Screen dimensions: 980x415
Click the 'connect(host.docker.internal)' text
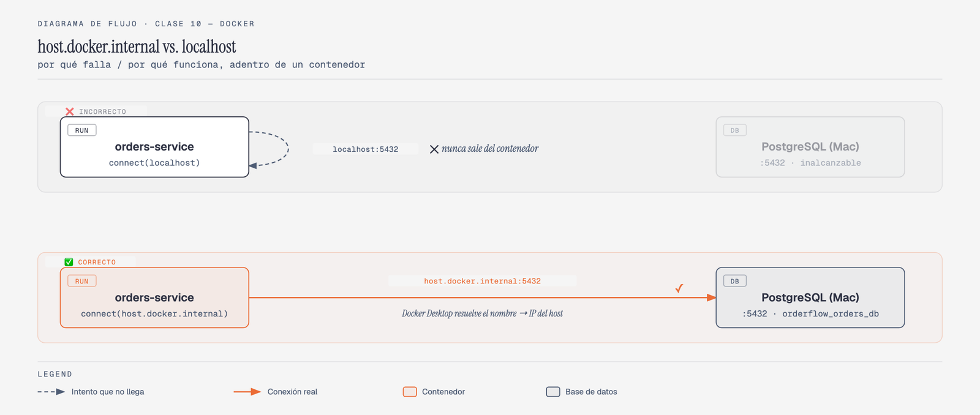154,313
